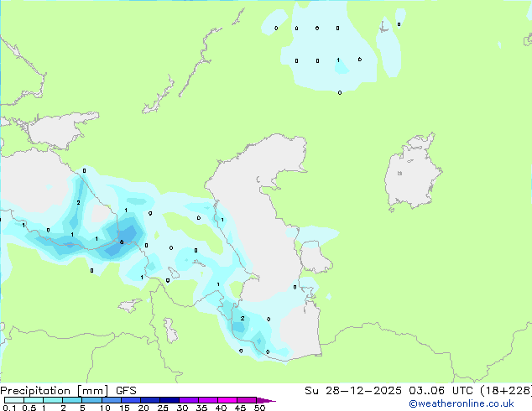Click the '40' legend scale label
Image resolution: width=532 pixels, height=411 pixels.
point(221,408)
